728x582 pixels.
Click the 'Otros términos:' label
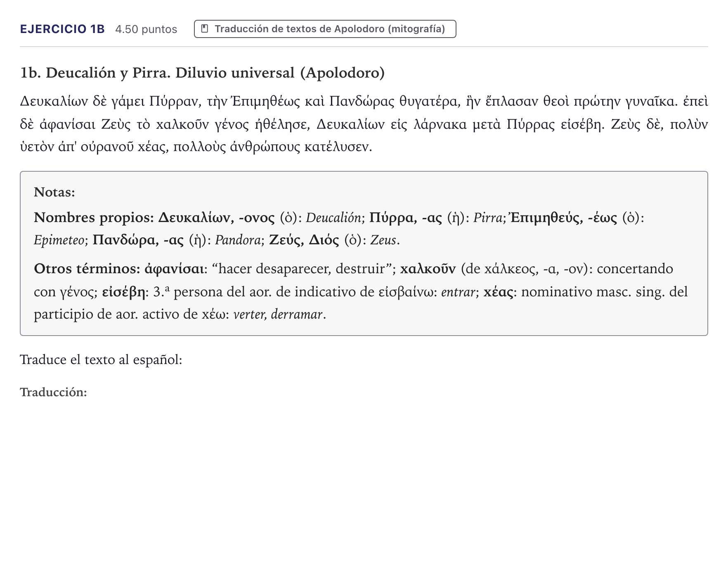point(87,269)
